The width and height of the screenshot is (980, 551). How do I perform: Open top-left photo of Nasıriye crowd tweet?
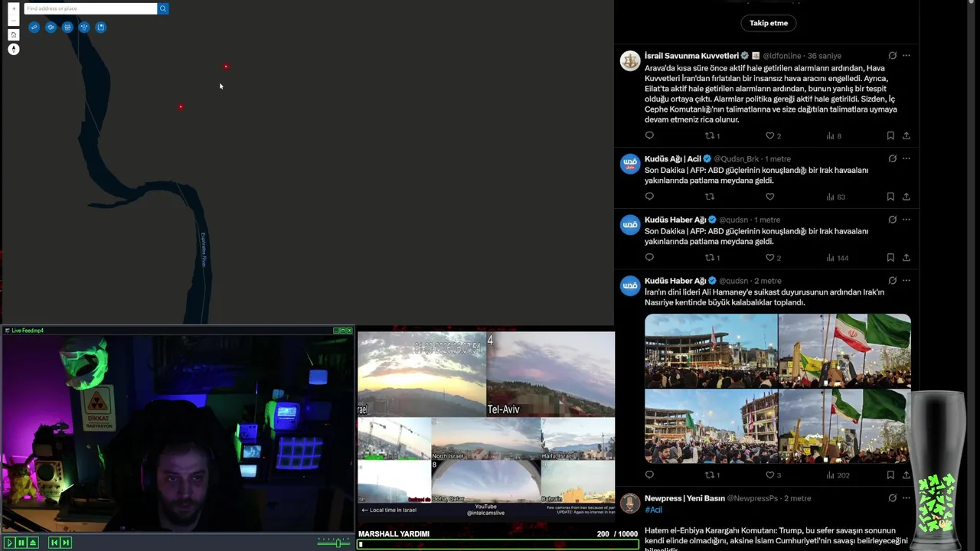tap(710, 350)
